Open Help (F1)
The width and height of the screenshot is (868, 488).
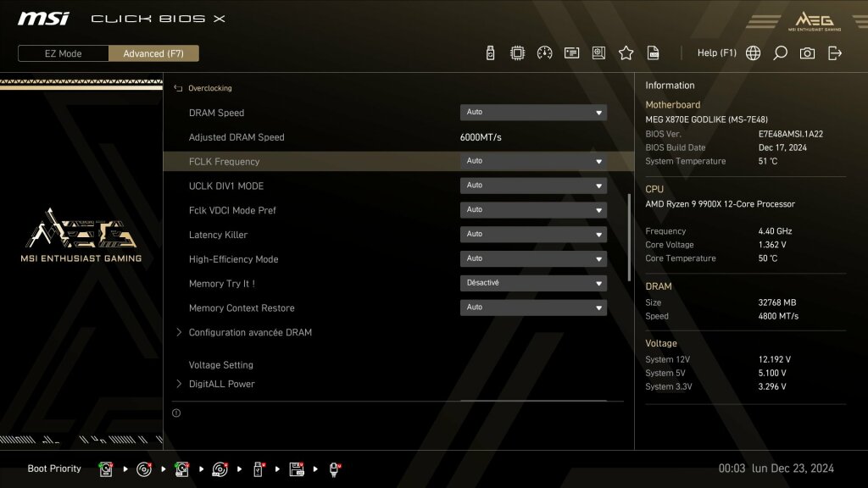coord(717,53)
